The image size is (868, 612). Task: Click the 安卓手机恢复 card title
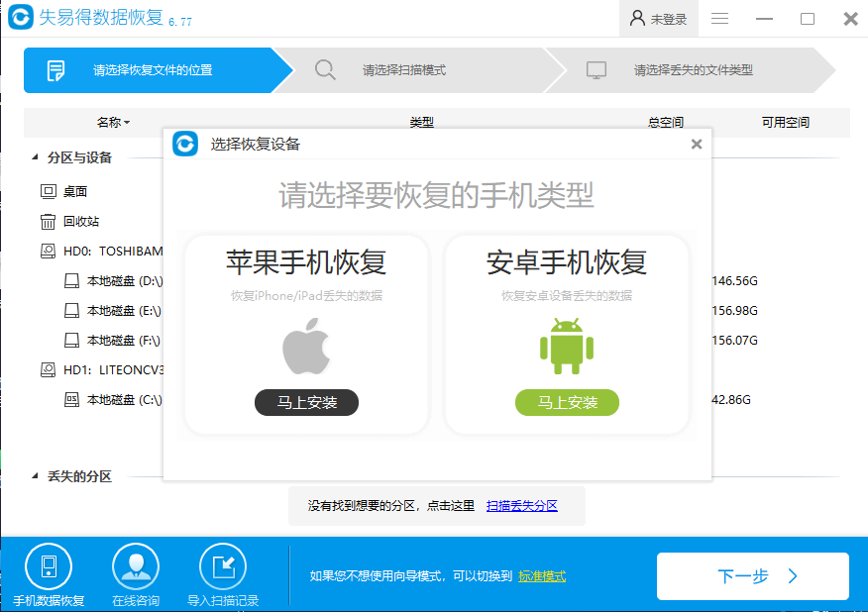point(567,262)
